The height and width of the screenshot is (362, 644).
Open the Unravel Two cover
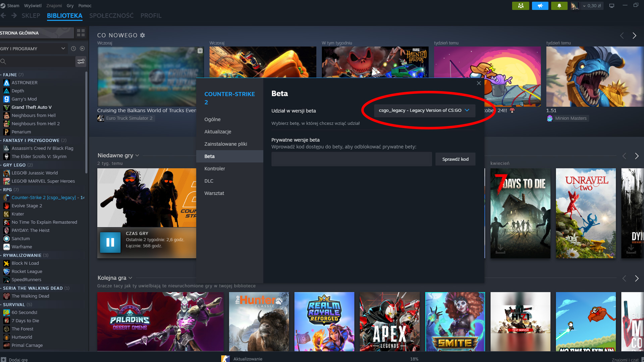coord(586,213)
